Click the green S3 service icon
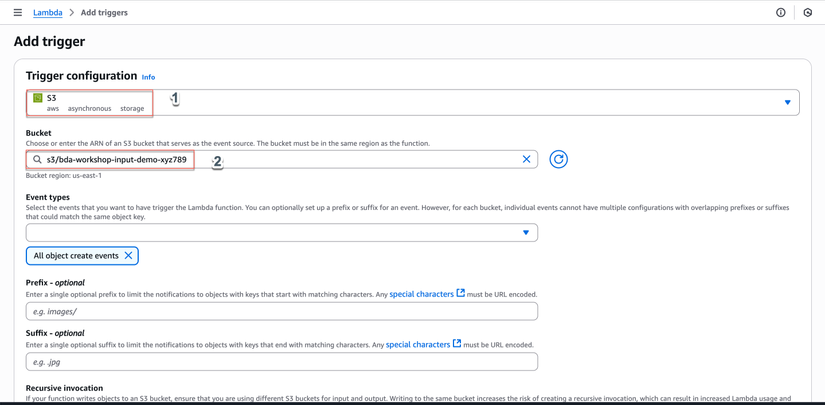Screen dimensions: 825x405 tap(38, 98)
